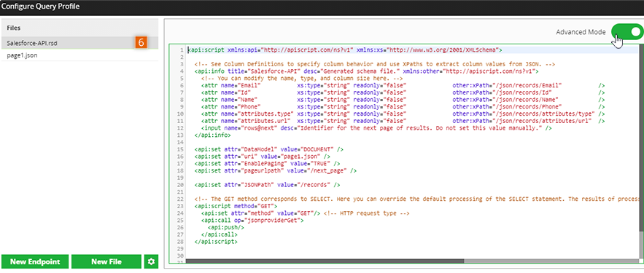Click the JSONPath /records line

pyautogui.click(x=267, y=185)
